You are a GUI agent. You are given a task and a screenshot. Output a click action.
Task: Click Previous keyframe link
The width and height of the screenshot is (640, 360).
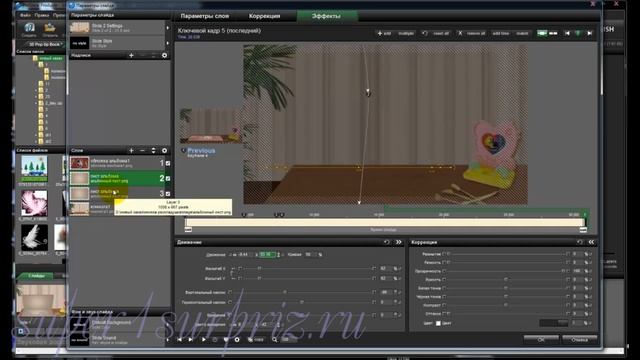[x=201, y=151]
